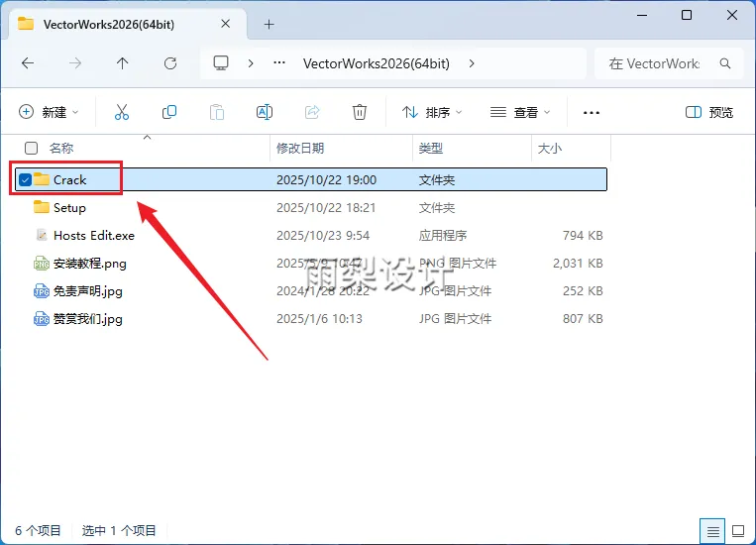This screenshot has height=545, width=756.
Task: Click the Share icon
Action: tap(312, 112)
